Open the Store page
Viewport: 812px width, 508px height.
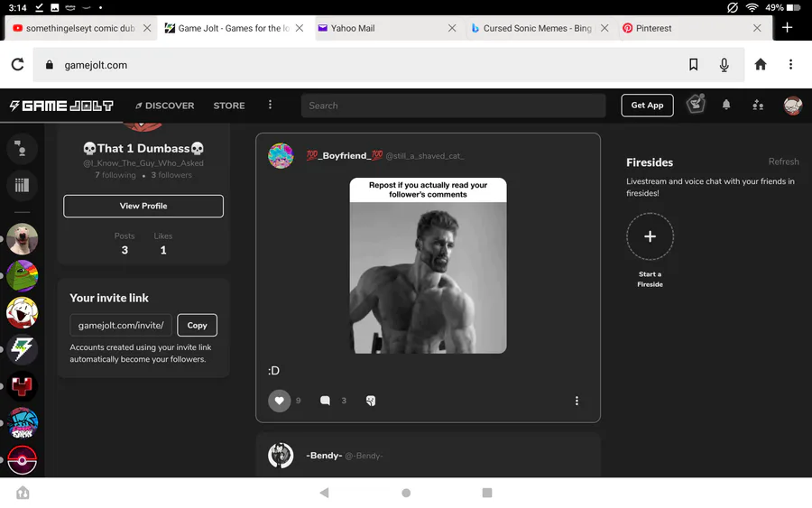pos(229,106)
